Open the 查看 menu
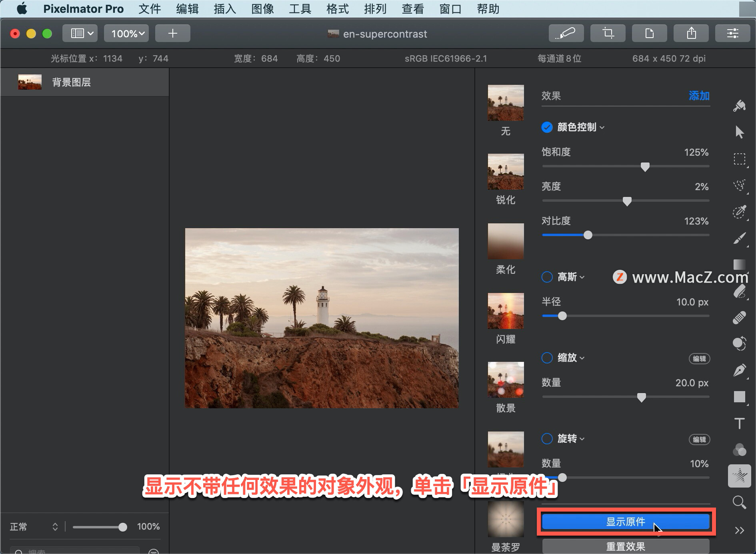This screenshot has height=554, width=756. (x=413, y=9)
